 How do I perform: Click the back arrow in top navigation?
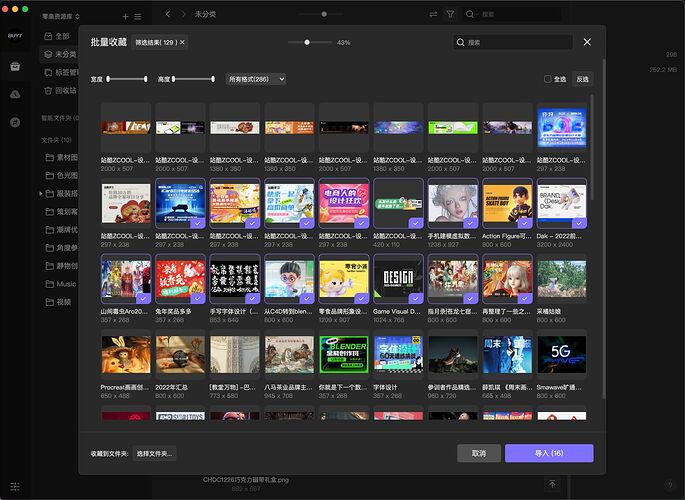click(168, 15)
